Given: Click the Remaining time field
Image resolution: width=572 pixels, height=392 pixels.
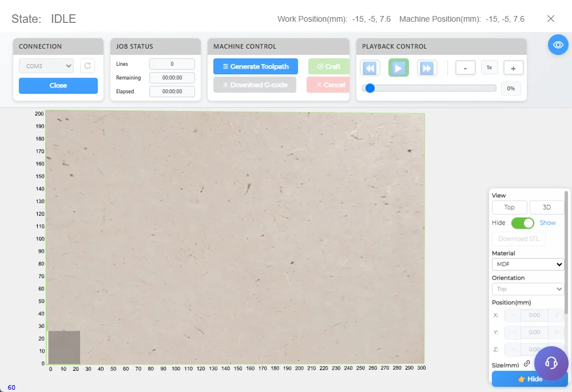Looking at the screenshot, I should (172, 78).
